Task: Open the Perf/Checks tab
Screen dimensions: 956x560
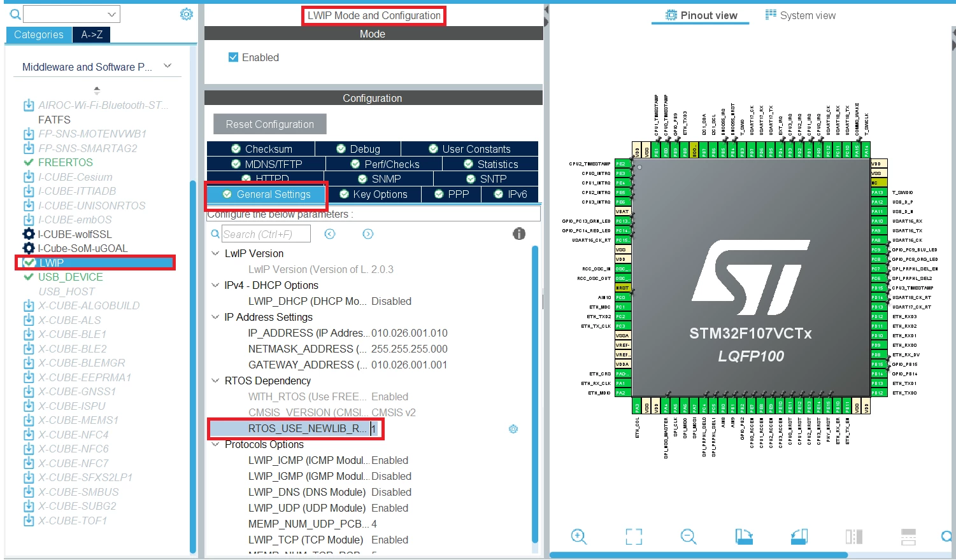Action: (385, 164)
